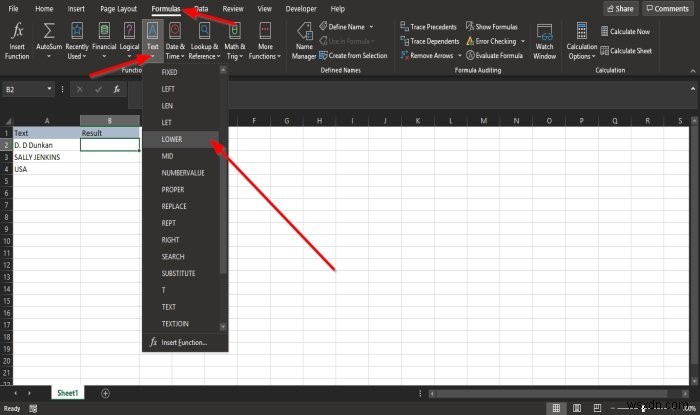Choose TEXTJOIN from the Text functions list

click(x=181, y=324)
